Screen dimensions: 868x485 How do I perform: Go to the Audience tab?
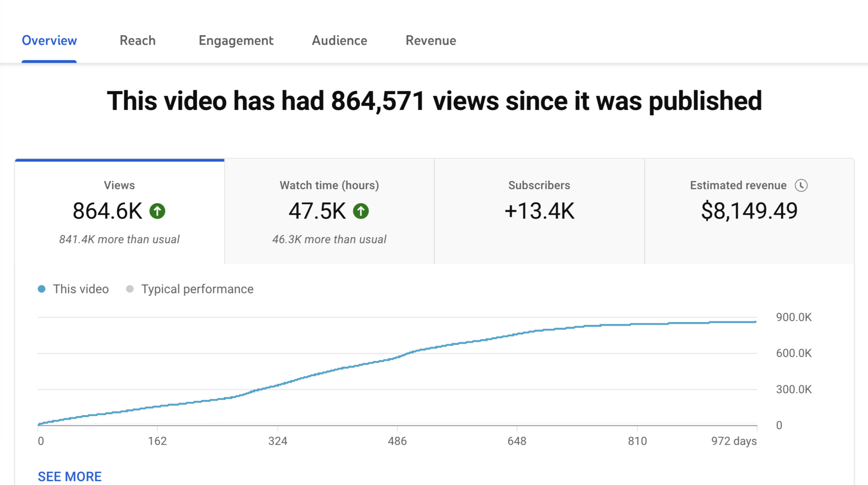click(x=339, y=41)
